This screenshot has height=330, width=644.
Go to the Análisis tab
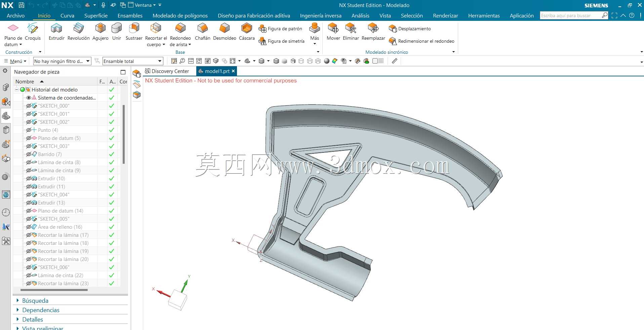point(360,15)
